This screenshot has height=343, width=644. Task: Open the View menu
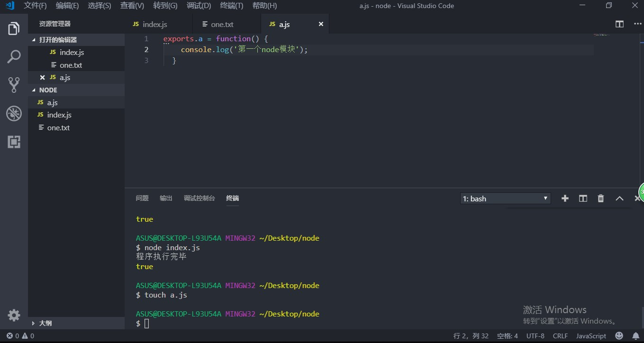pyautogui.click(x=132, y=6)
